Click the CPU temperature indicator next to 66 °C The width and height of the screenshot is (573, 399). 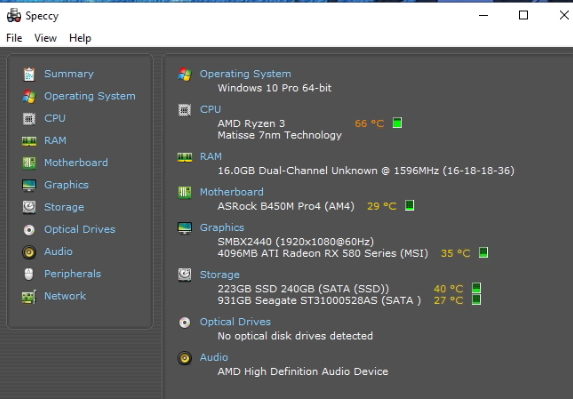(x=397, y=123)
